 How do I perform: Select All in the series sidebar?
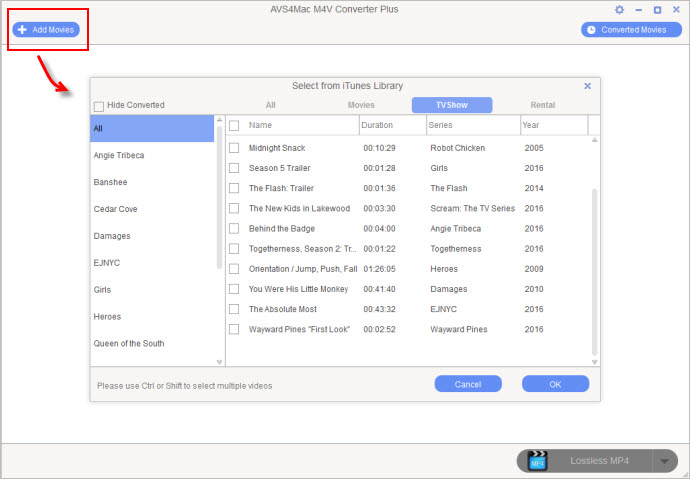tap(152, 128)
